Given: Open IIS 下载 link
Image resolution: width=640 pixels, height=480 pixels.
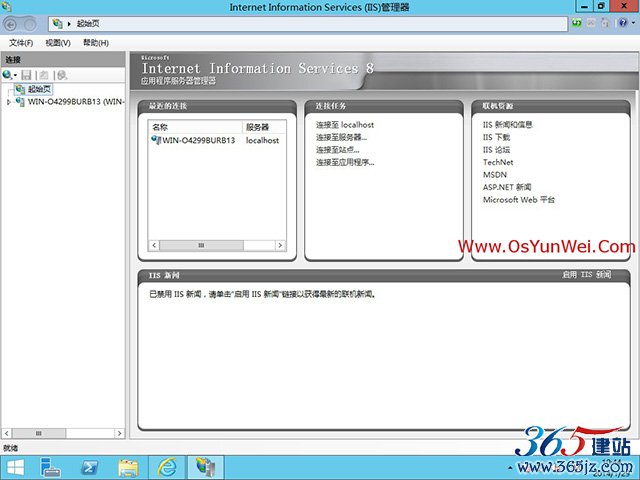Looking at the screenshot, I should click(x=496, y=137).
